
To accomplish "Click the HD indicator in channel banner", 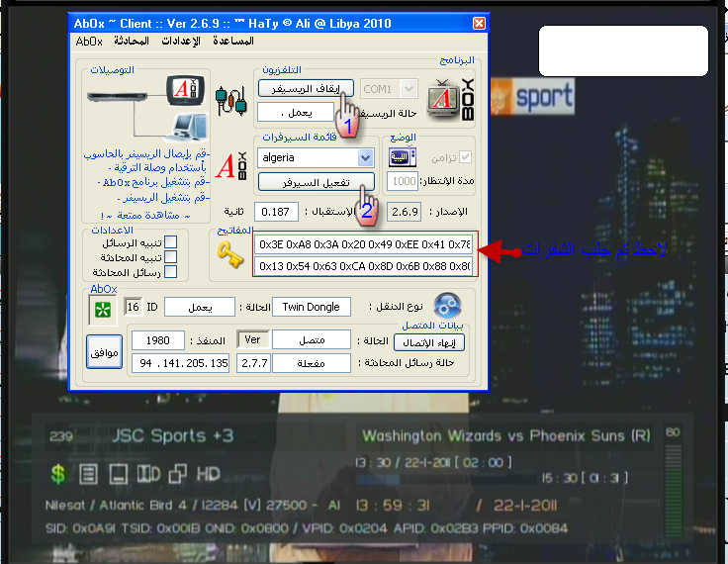I will (x=208, y=474).
